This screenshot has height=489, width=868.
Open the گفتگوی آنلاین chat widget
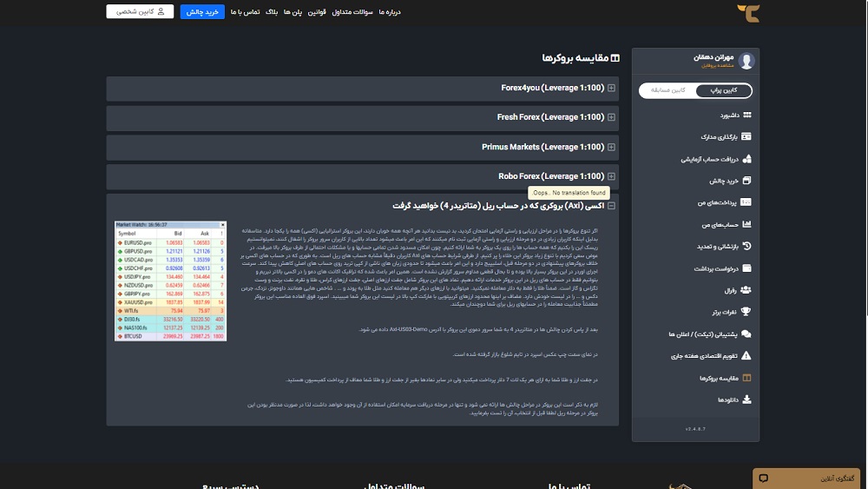[806, 479]
